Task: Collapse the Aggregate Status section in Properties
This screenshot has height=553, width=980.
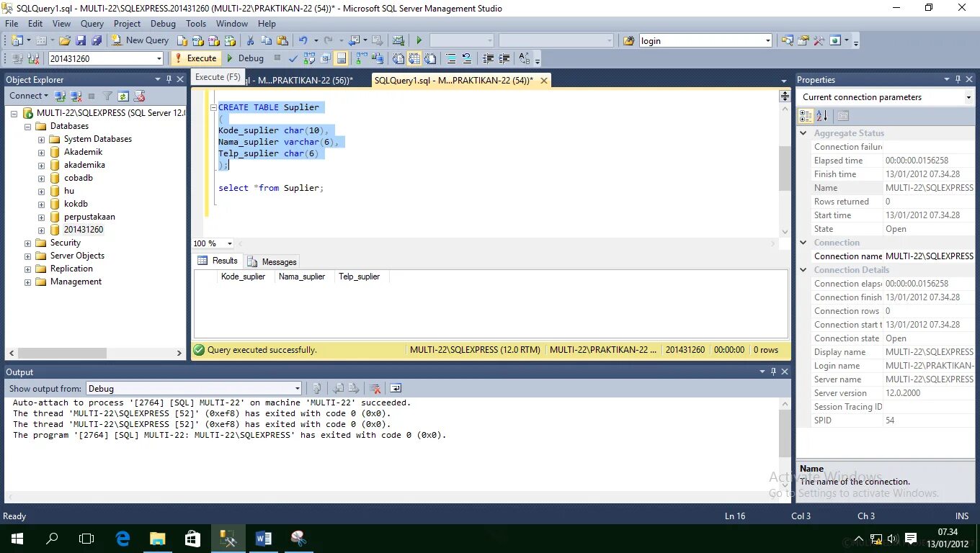Action: 803,133
